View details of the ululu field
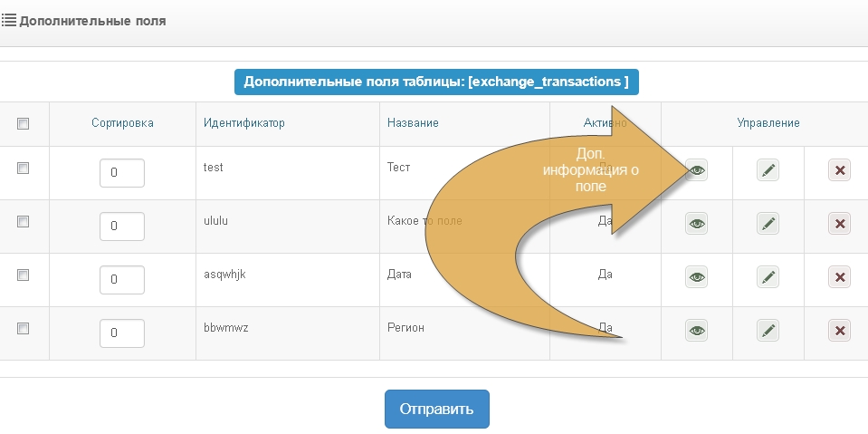 (696, 224)
